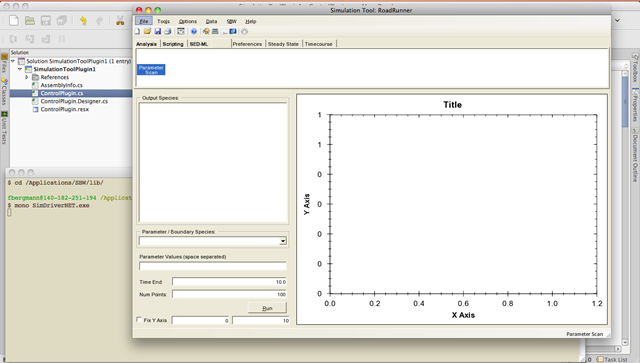The height and width of the screenshot is (363, 640).
Task: Open the Data menu
Action: pyautogui.click(x=211, y=21)
